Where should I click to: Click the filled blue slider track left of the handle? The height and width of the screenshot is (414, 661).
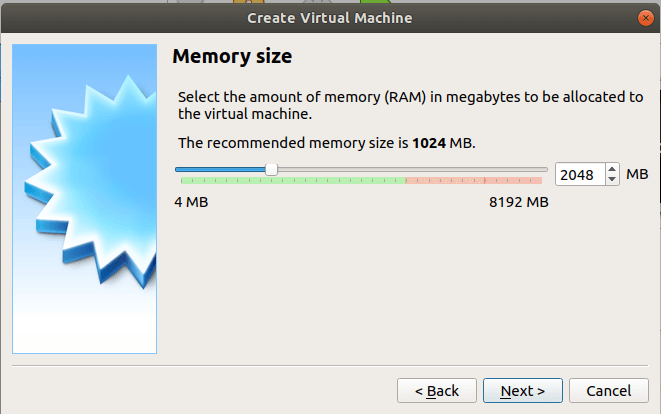(220, 170)
